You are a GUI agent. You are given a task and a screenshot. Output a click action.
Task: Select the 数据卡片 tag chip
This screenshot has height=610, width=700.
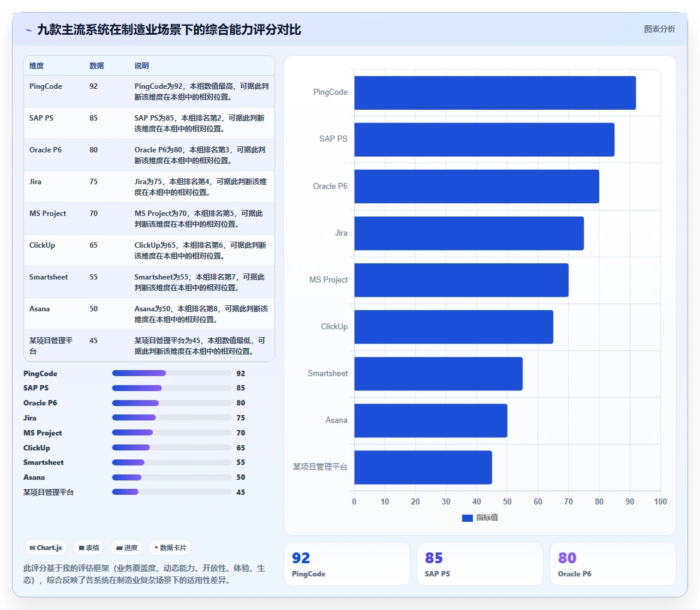pyautogui.click(x=170, y=548)
